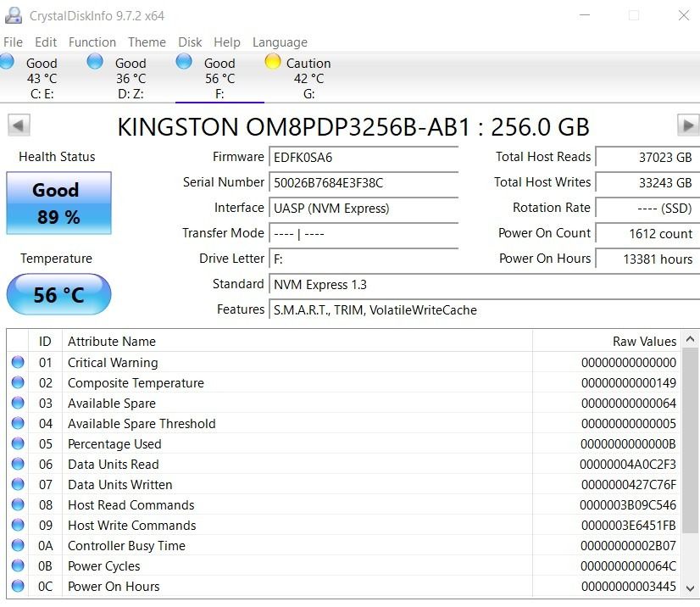The height and width of the screenshot is (607, 700).
Task: Select the blue status orb for D: Z: drive
Action: point(95,61)
